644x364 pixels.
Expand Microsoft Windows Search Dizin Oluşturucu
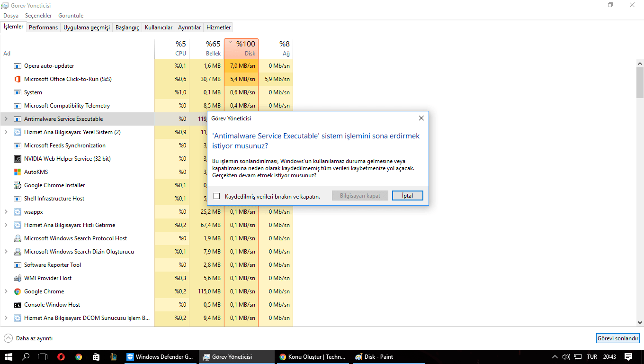(x=6, y=252)
